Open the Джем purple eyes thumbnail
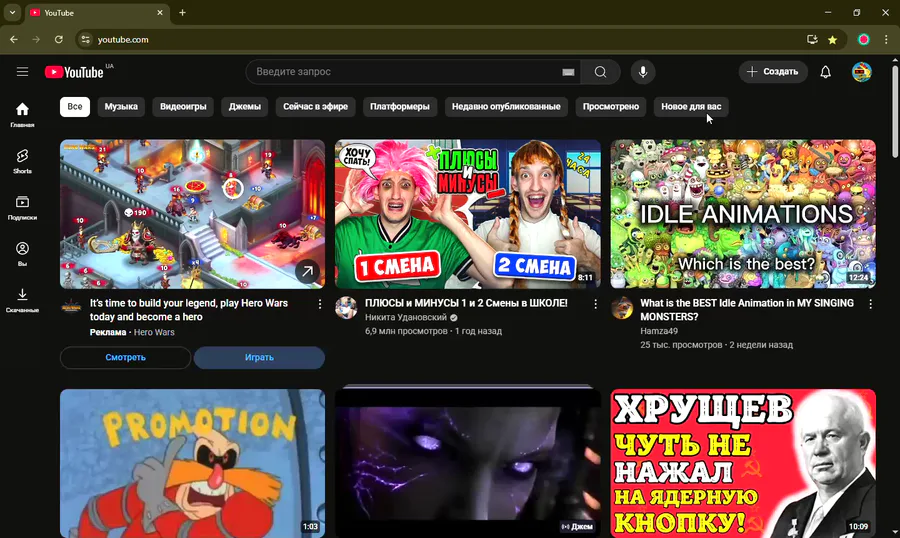The height and width of the screenshot is (538, 900). pos(468,463)
